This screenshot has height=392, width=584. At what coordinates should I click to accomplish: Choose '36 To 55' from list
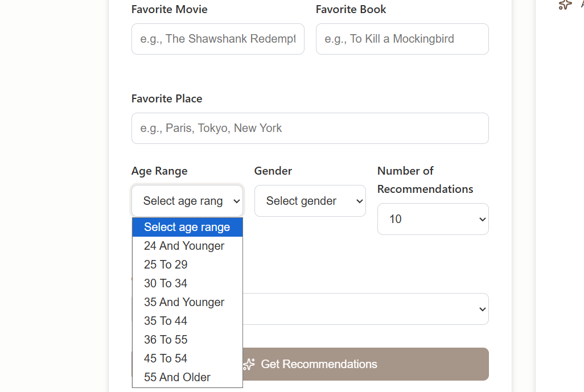(166, 340)
